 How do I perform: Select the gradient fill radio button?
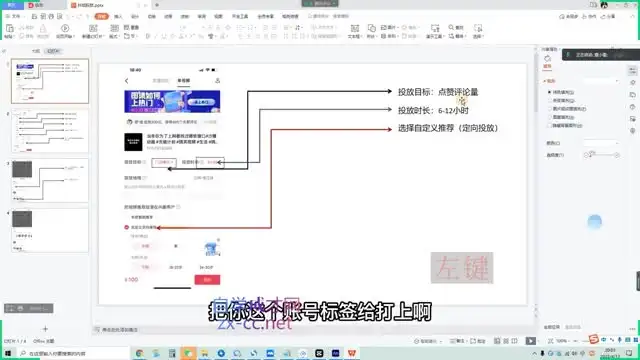click(550, 100)
